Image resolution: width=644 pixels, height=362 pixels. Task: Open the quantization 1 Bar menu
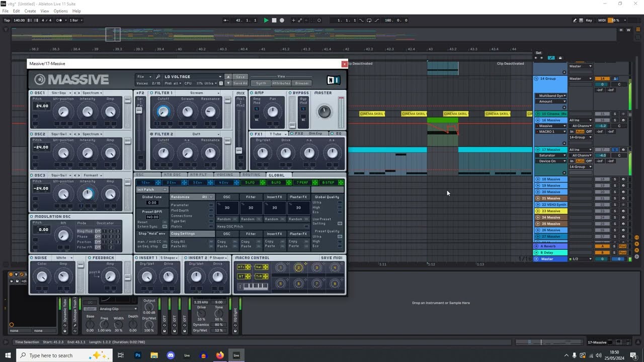[x=75, y=20]
